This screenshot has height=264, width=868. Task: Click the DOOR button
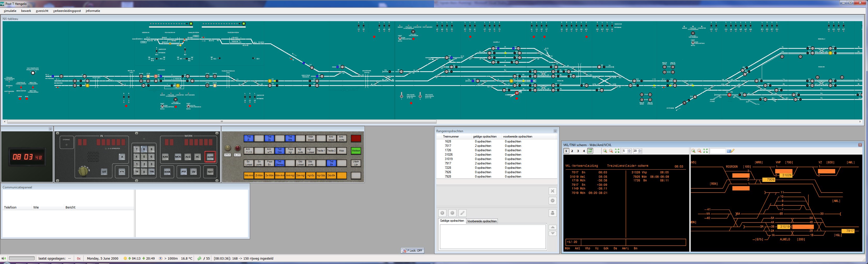(167, 172)
